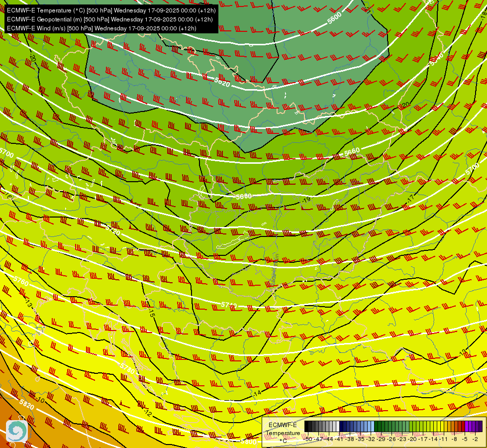Viewport: 487px width, 448px height.
Task: Click the -10 isotherm label
Action: [x=40, y=399]
